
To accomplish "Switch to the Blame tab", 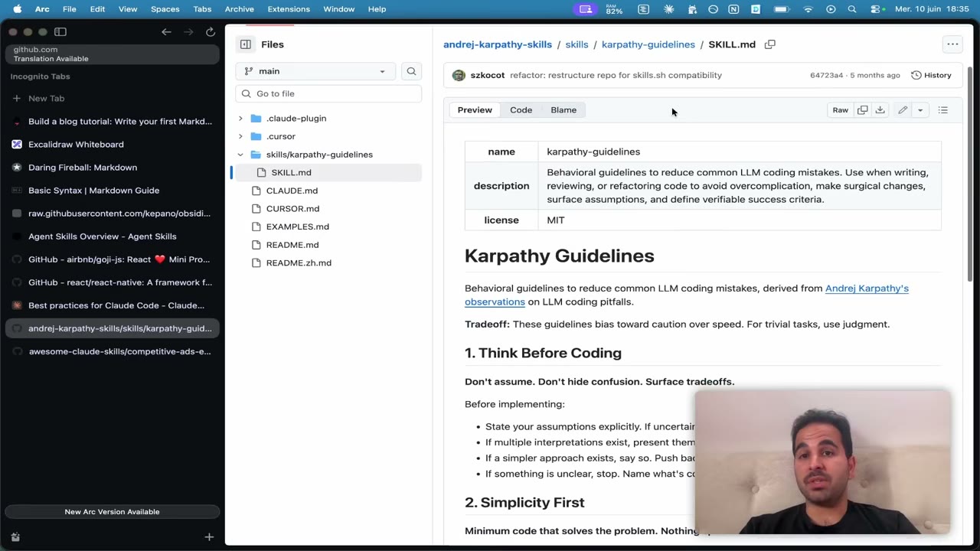I will [563, 110].
